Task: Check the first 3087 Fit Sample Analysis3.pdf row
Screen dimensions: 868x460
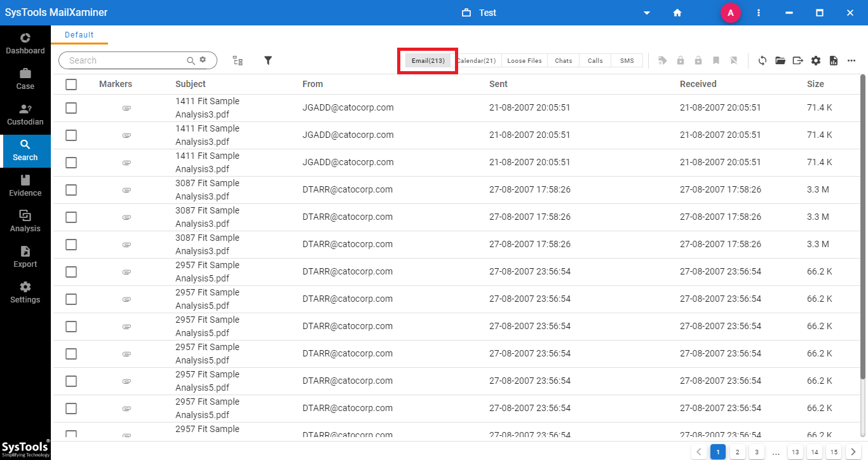Action: (71, 190)
